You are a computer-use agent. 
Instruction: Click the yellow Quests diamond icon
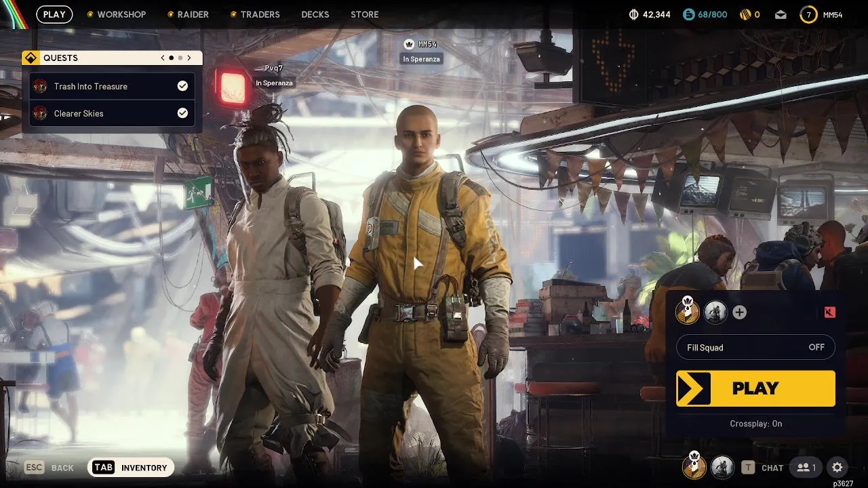(x=30, y=58)
